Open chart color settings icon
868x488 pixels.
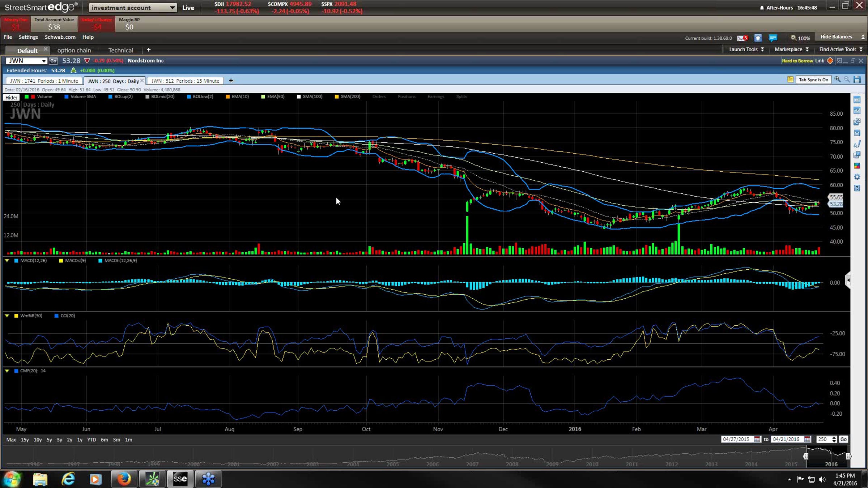[x=857, y=166]
